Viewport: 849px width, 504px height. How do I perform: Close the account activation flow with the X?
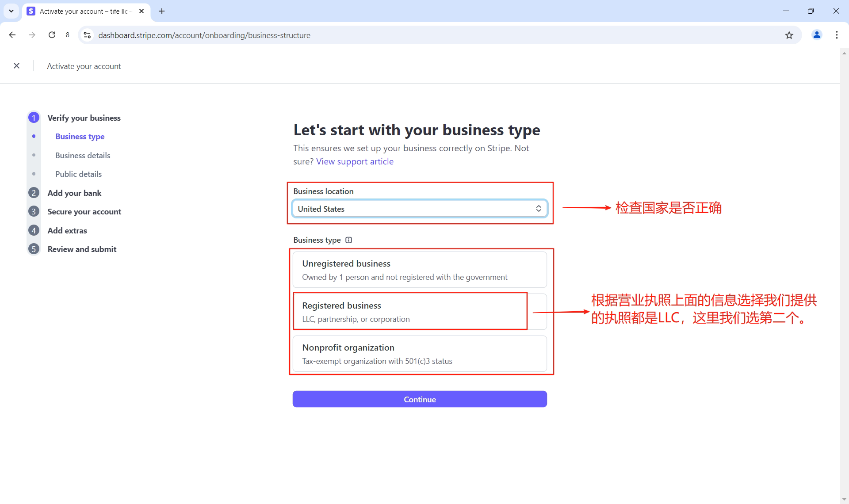(x=16, y=65)
